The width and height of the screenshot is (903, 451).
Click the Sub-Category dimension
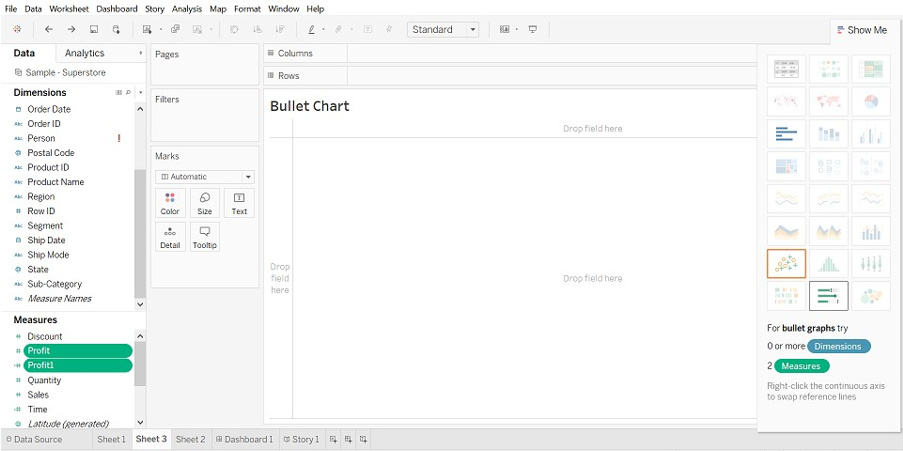pyautogui.click(x=55, y=284)
